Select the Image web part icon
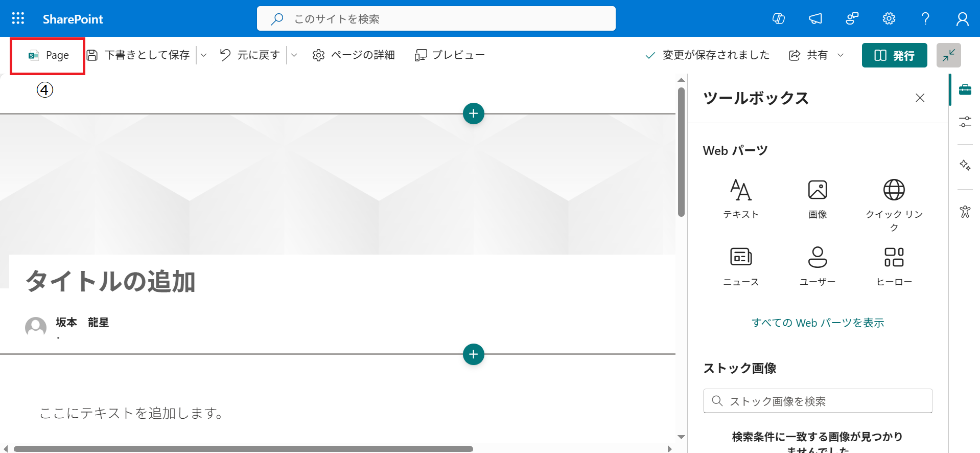The image size is (980, 453). tap(817, 190)
